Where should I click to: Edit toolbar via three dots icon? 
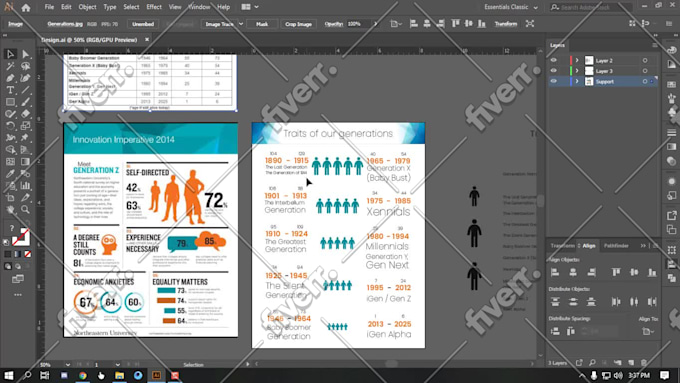coord(18,295)
